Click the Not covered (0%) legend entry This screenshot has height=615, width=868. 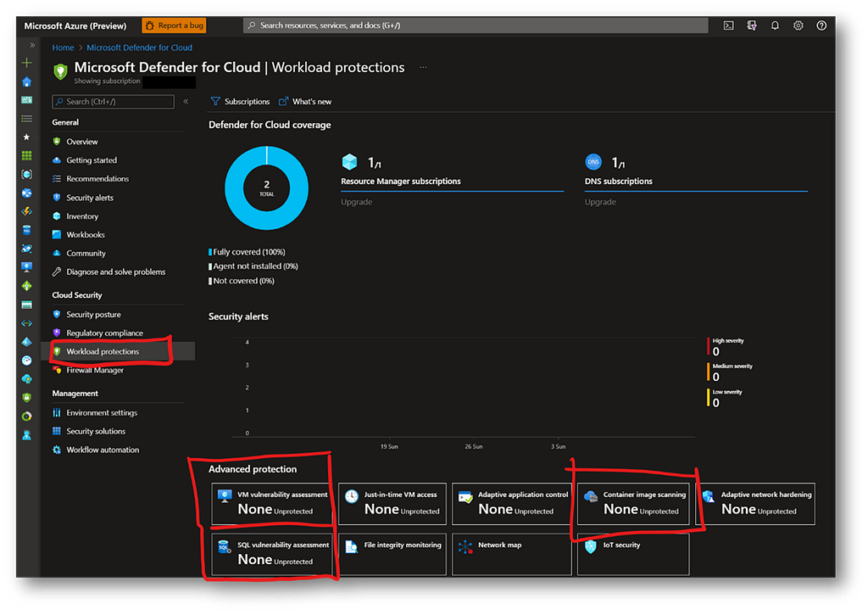point(242,281)
